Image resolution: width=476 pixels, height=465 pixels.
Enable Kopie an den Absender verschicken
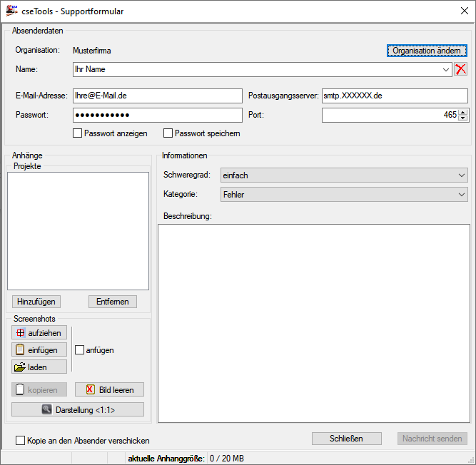[x=21, y=441]
